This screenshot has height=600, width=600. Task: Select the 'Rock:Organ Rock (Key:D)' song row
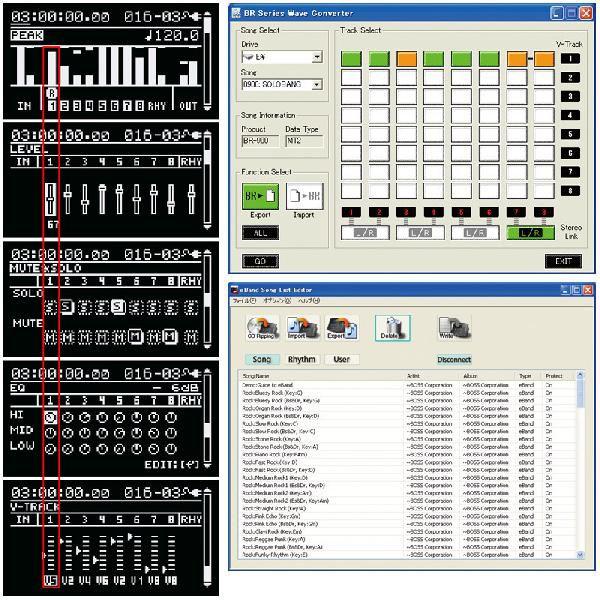(x=408, y=408)
